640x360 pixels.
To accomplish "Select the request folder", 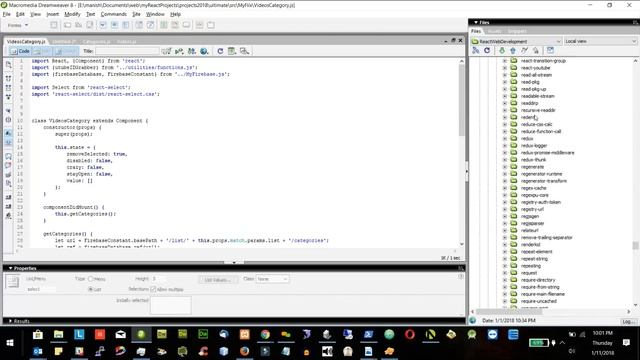I will click(529, 273).
